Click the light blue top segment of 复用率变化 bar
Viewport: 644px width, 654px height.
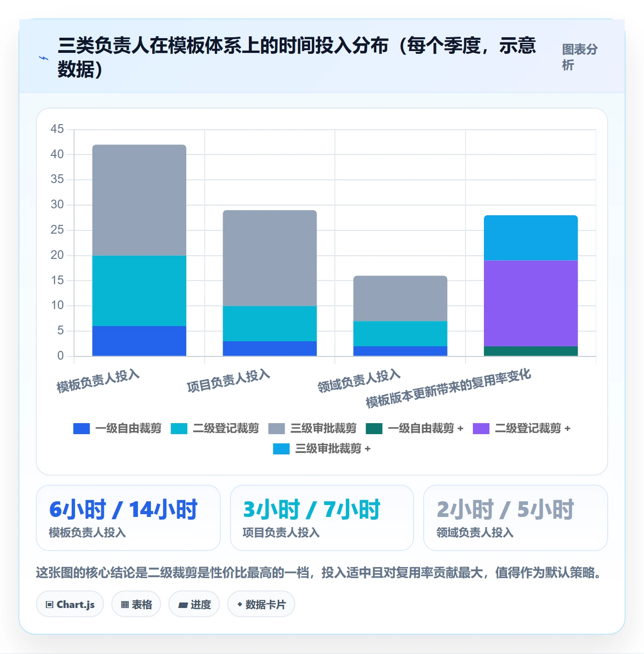[531, 238]
